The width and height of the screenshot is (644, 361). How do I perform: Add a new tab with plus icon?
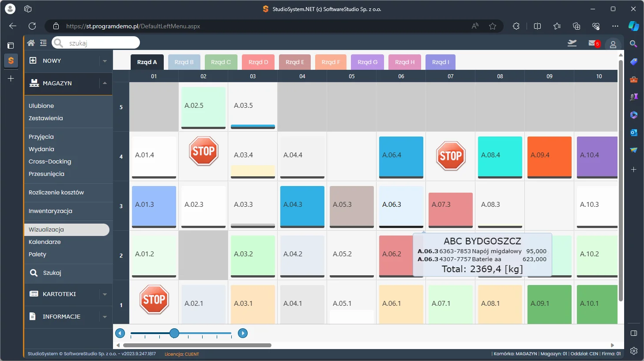tap(11, 79)
